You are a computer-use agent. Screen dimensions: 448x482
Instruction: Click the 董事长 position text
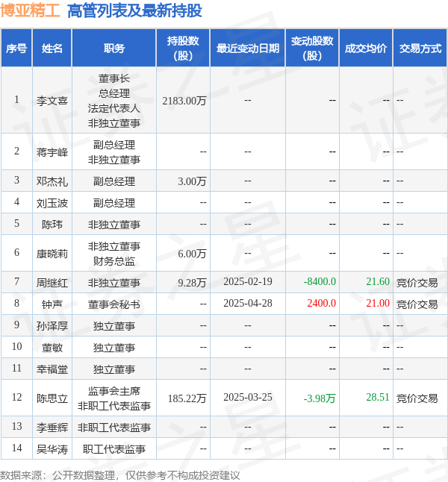point(114,78)
